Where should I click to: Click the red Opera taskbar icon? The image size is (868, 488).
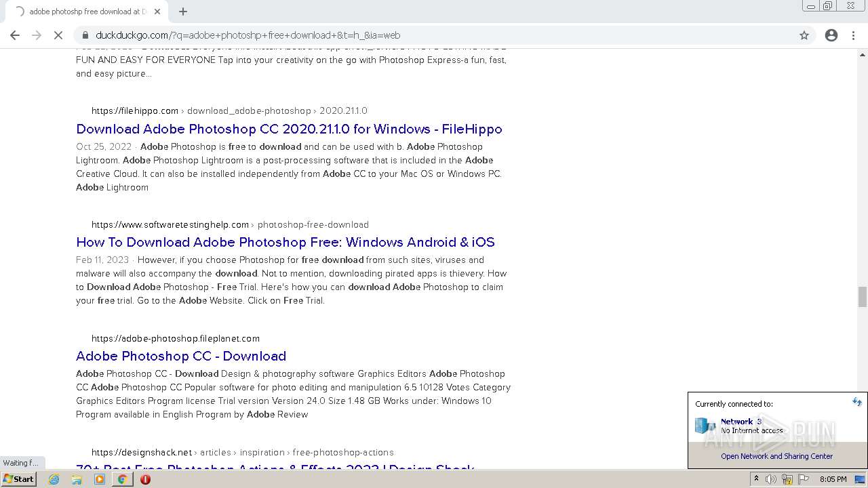145,479
